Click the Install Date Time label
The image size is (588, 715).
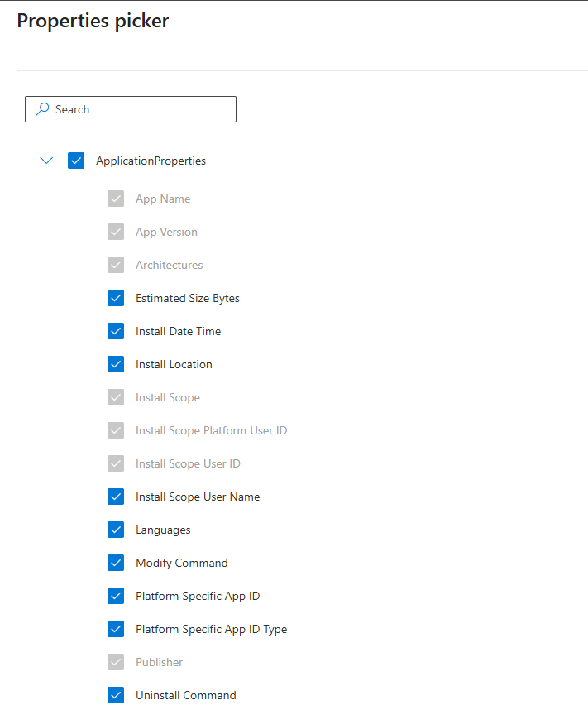179,331
